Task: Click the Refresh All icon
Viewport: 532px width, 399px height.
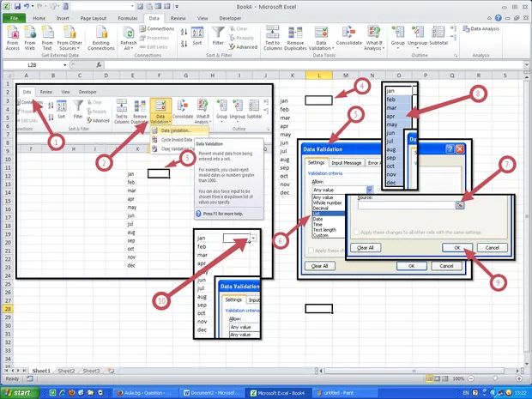Action: (128, 33)
